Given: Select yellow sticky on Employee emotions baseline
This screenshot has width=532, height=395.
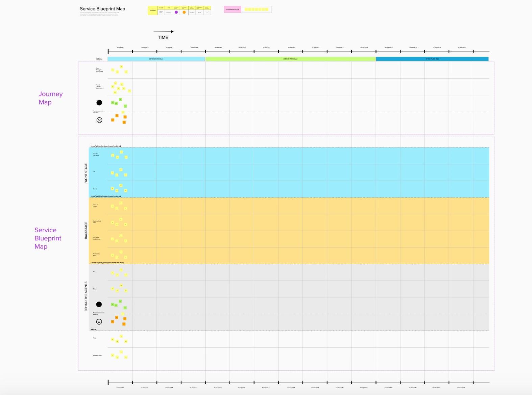Looking at the screenshot, I should 123,314.
